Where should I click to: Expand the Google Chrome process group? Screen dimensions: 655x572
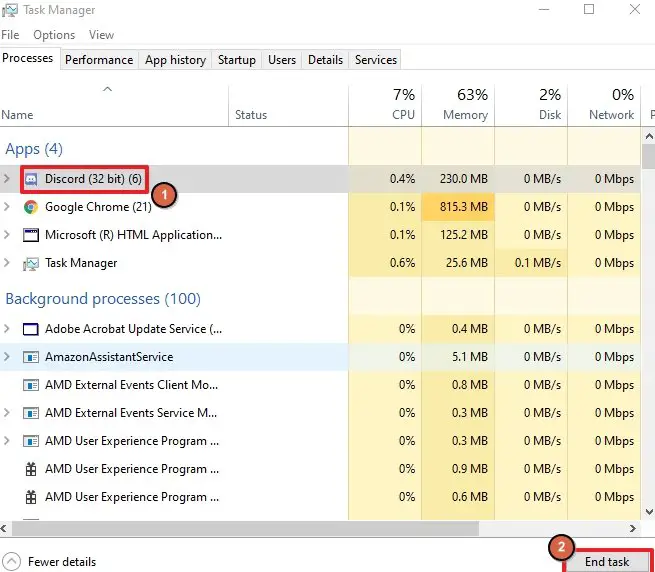(7, 206)
